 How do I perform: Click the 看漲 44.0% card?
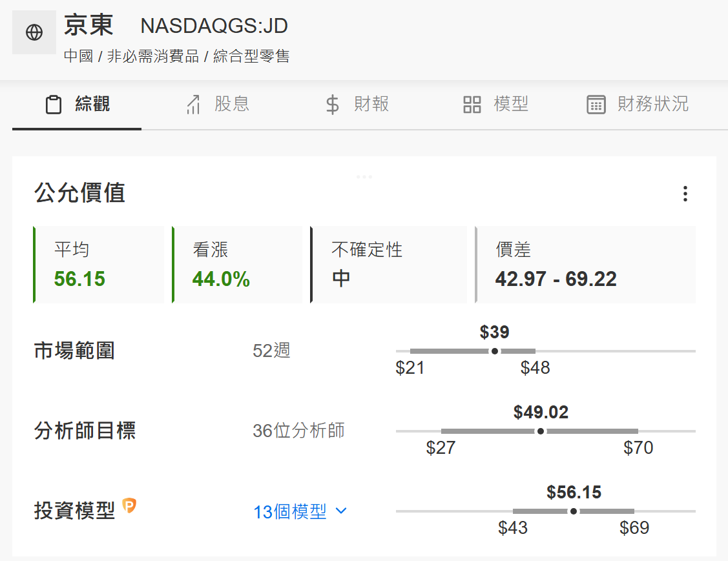tap(237, 265)
